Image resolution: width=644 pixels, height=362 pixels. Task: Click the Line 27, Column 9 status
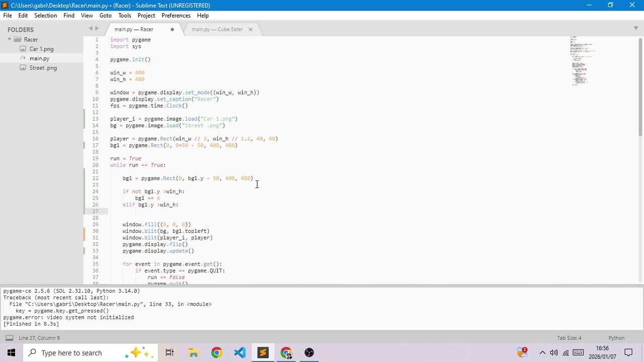(x=39, y=338)
